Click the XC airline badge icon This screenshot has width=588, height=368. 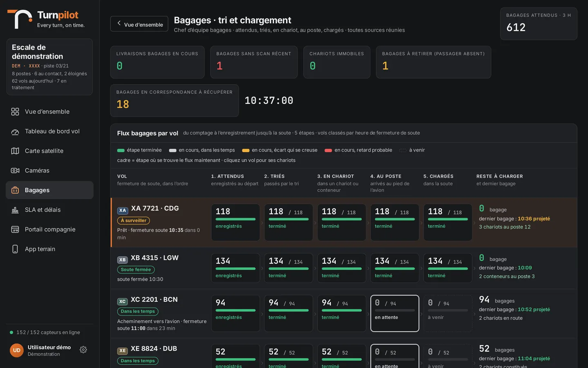pos(122,301)
